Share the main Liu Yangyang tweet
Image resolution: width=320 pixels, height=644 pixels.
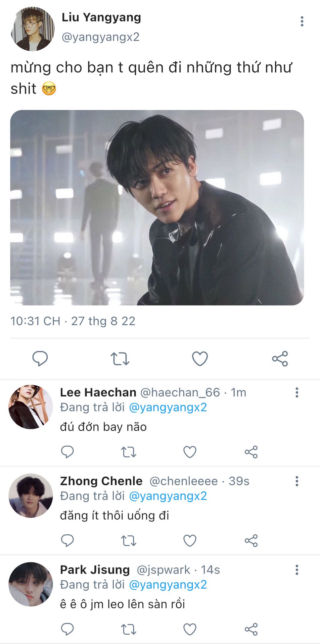tap(280, 359)
